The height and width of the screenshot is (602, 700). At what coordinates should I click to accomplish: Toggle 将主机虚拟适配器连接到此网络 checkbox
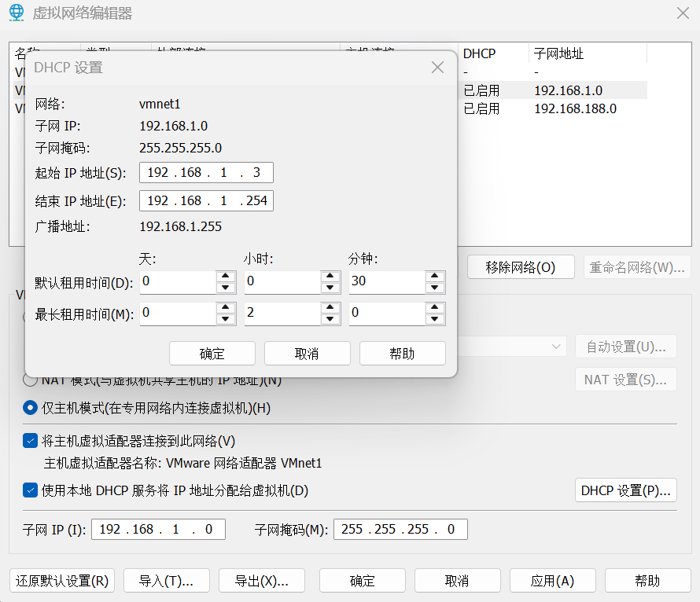[31, 441]
